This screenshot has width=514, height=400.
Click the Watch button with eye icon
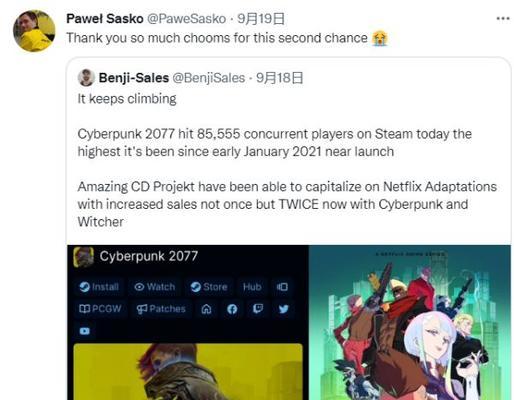(x=155, y=287)
